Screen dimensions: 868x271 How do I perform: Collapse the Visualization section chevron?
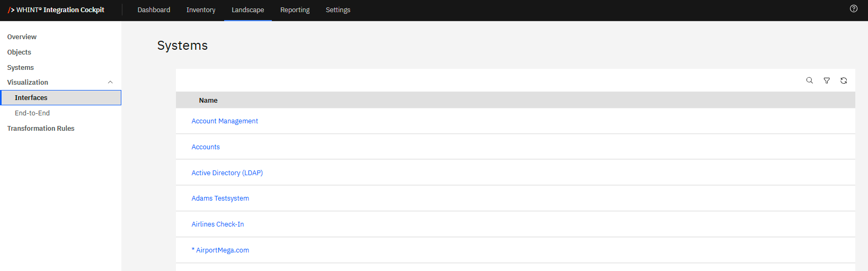point(110,83)
